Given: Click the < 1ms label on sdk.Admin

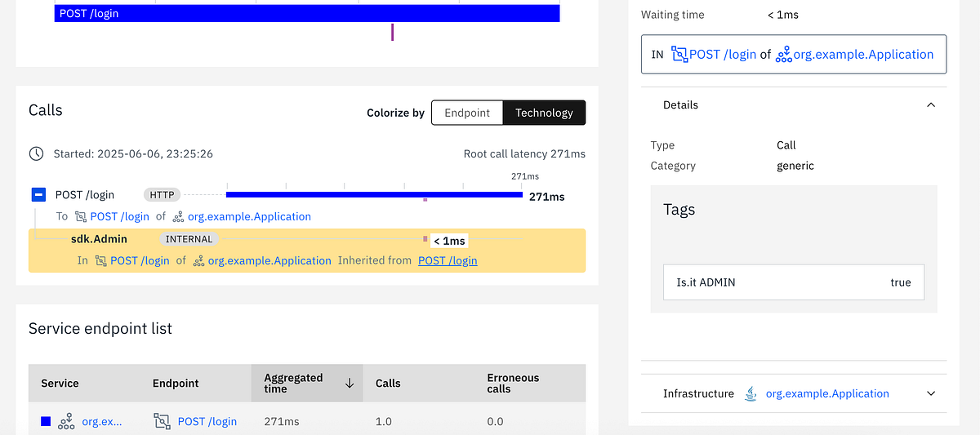Looking at the screenshot, I should point(449,241).
